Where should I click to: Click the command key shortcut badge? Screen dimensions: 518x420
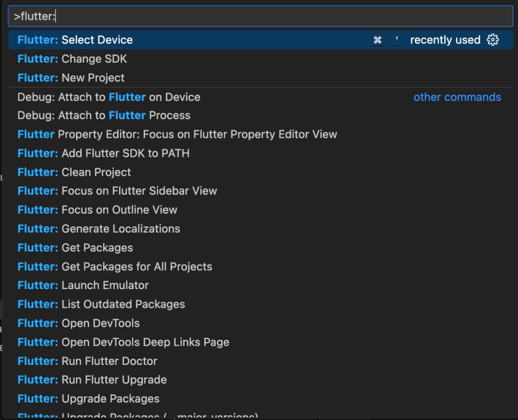pyautogui.click(x=377, y=40)
